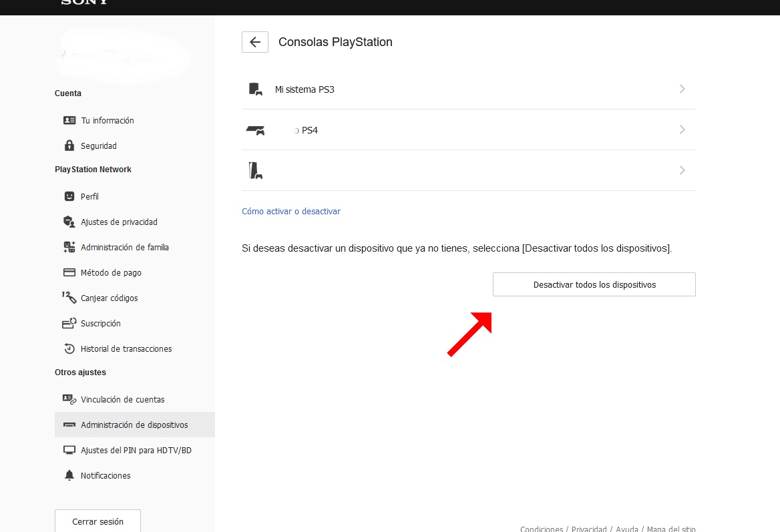Image resolution: width=780 pixels, height=532 pixels.
Task: Open the Cómo activar o desactivar link
Action: (x=291, y=212)
